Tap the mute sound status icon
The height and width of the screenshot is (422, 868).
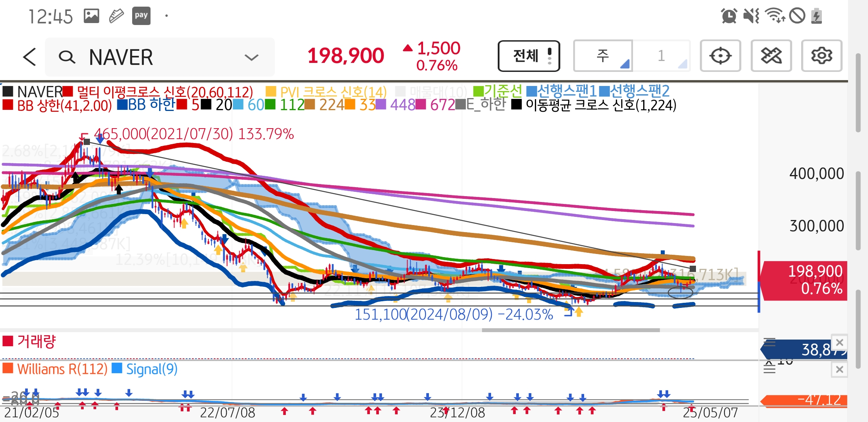[751, 16]
